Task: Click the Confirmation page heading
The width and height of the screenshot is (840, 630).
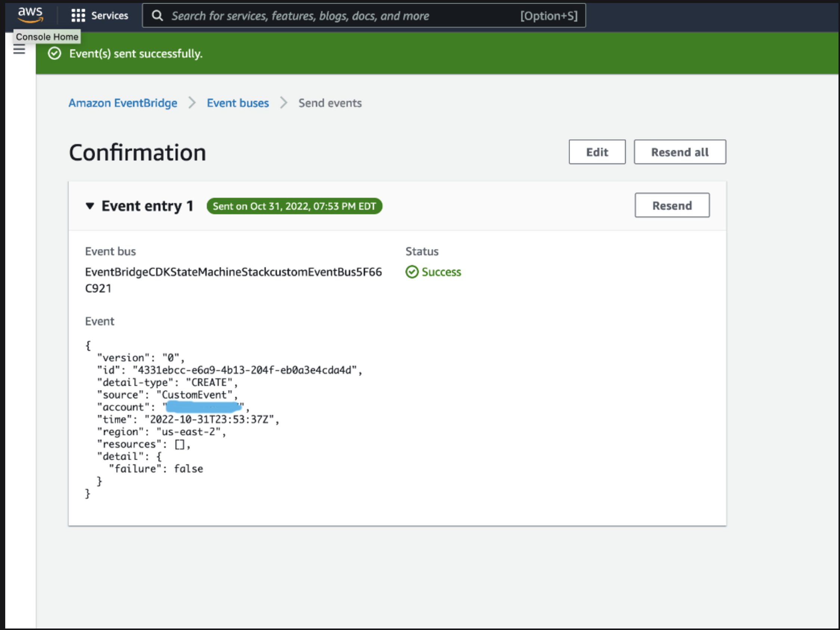Action: pos(137,152)
